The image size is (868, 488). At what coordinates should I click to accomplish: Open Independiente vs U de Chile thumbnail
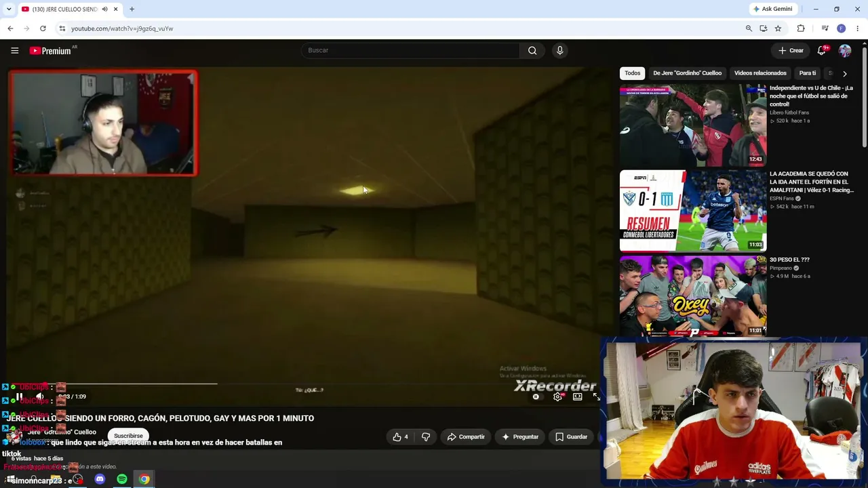point(693,125)
